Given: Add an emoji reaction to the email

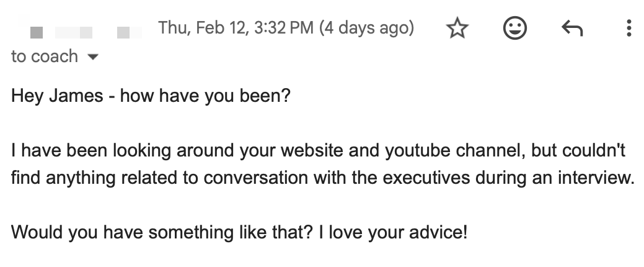Looking at the screenshot, I should (x=514, y=28).
